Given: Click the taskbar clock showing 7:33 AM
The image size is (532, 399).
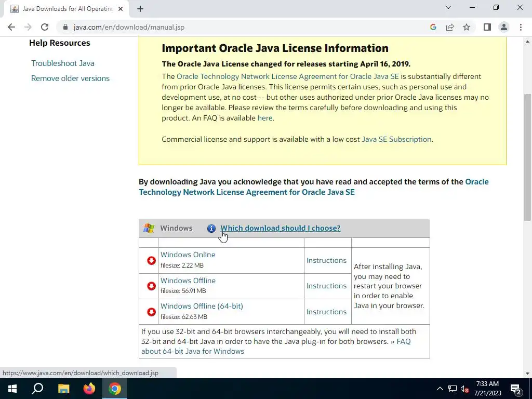Looking at the screenshot, I should (487, 389).
